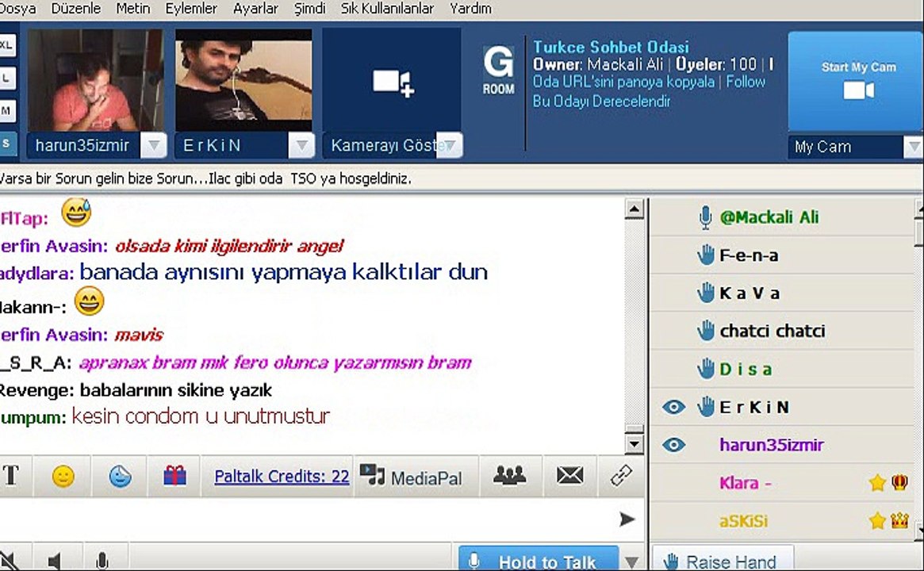The height and width of the screenshot is (571, 924).
Task: Open the Metin menu
Action: [132, 8]
